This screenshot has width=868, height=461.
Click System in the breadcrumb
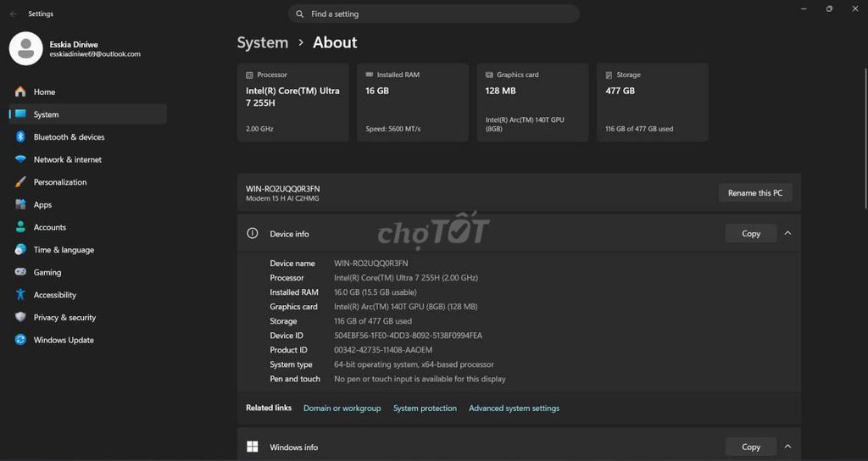(x=263, y=42)
